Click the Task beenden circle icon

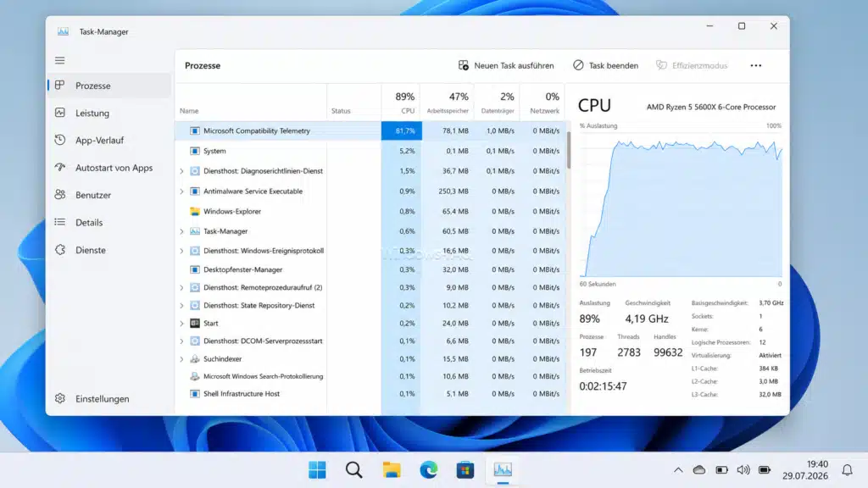click(578, 65)
